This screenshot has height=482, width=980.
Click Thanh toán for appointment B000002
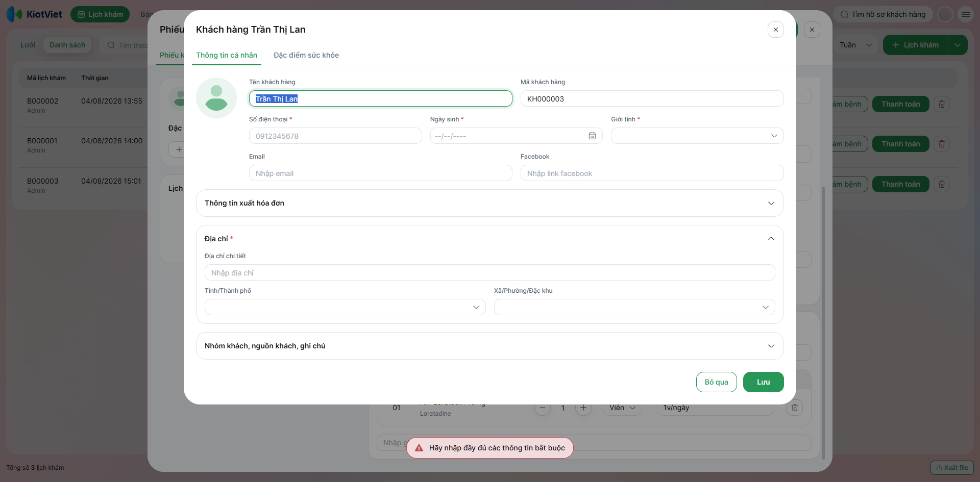pyautogui.click(x=900, y=104)
